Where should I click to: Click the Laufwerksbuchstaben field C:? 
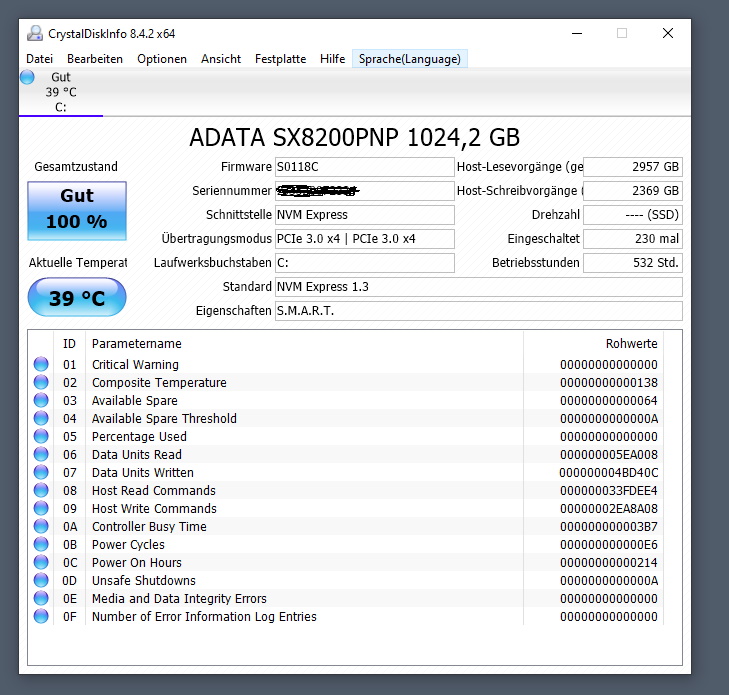click(x=364, y=263)
